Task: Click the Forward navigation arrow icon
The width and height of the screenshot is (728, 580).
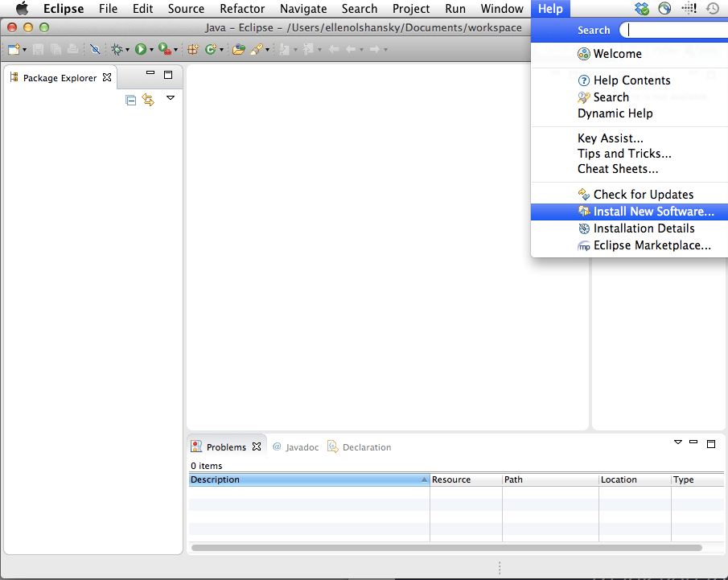Action: [x=375, y=49]
